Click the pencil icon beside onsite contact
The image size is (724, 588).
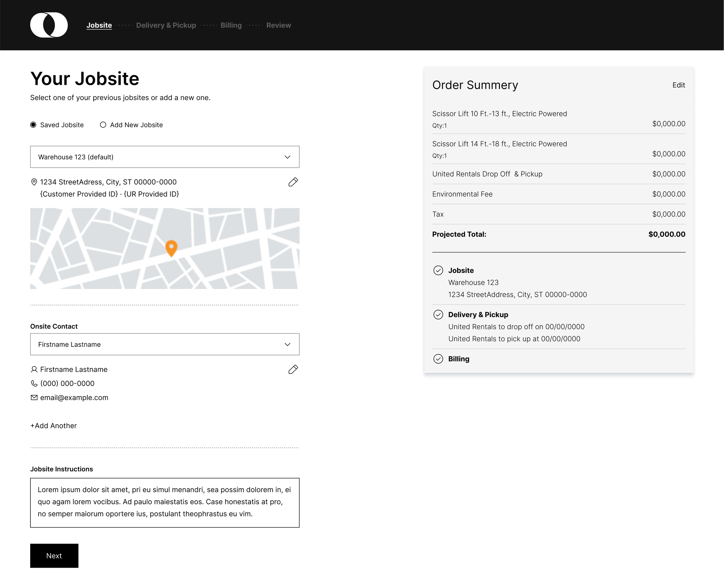click(x=293, y=369)
